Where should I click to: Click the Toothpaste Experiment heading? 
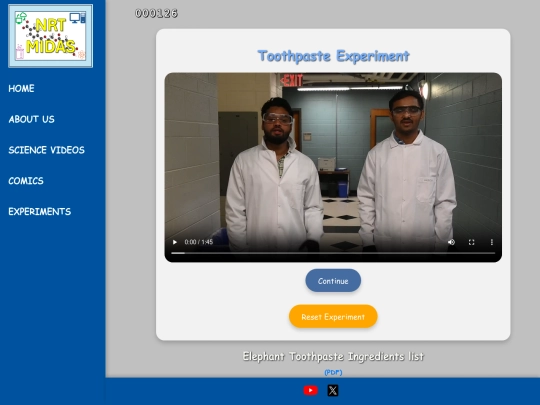click(333, 56)
